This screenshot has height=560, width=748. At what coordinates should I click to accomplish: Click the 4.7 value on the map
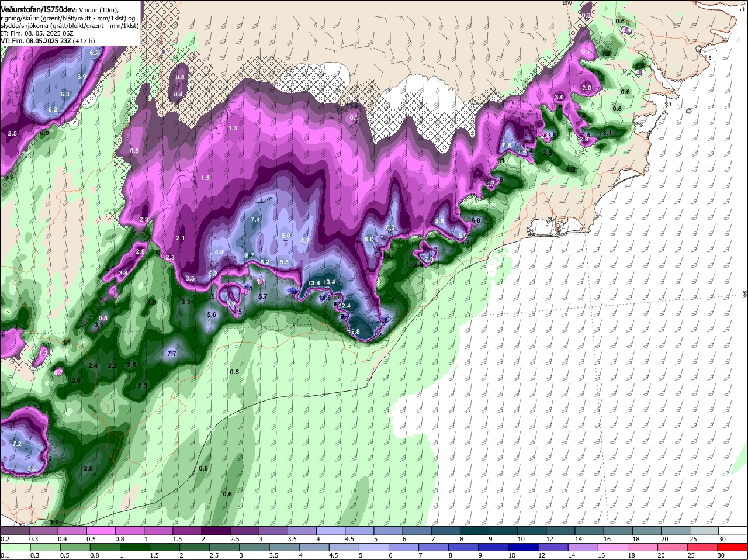305,240
